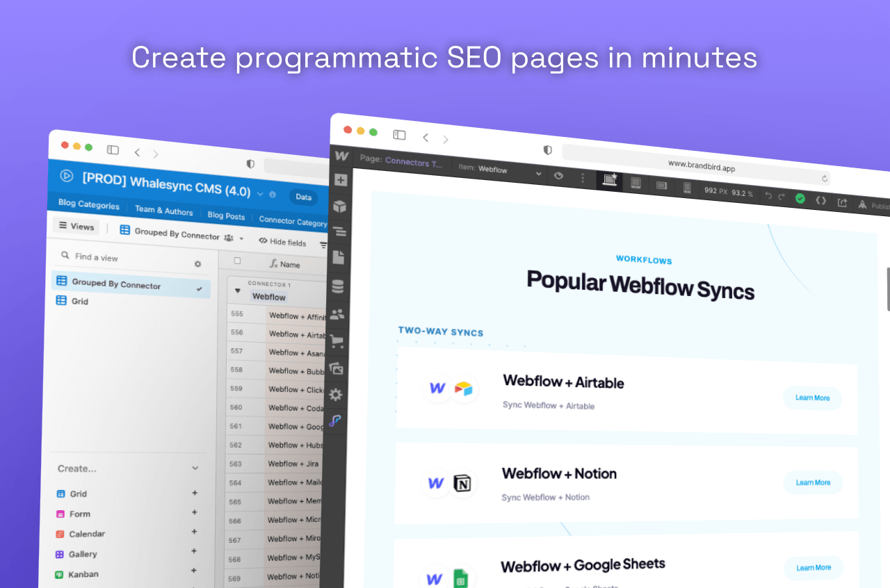Click the Webflow canvas vertical scrollbar
The width and height of the screenshot is (890, 588).
[x=888, y=288]
